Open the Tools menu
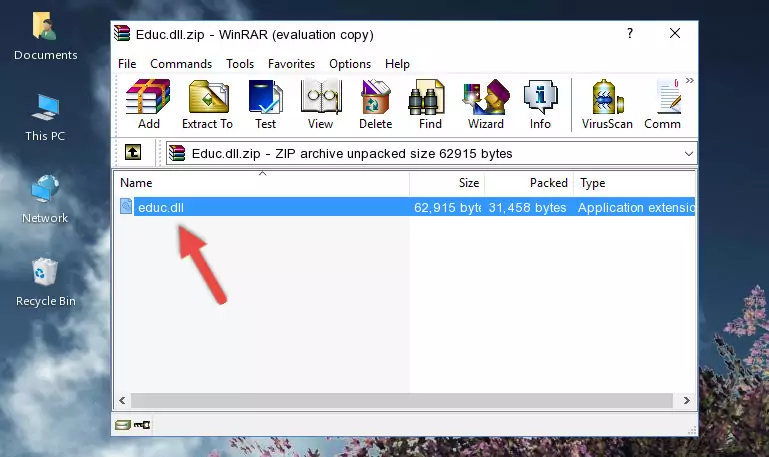The image size is (769, 457). (240, 64)
